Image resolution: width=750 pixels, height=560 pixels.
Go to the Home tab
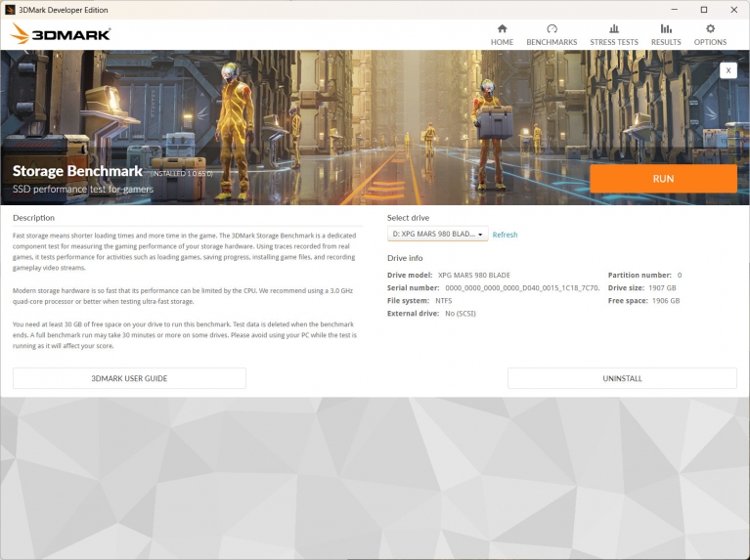click(x=502, y=35)
